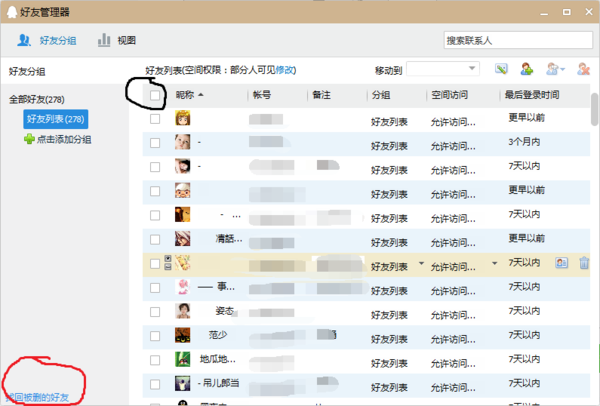
Task: Maximize the 好友管理器 window
Action: (566, 12)
